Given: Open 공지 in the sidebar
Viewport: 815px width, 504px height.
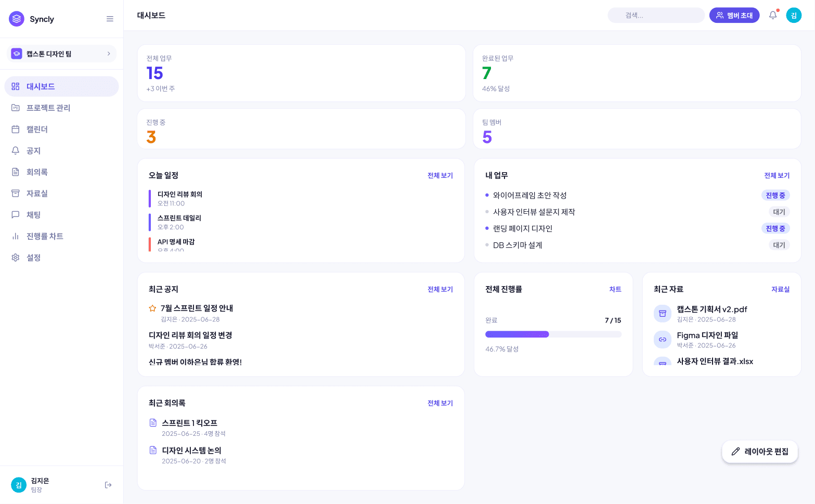Looking at the screenshot, I should click(x=61, y=151).
